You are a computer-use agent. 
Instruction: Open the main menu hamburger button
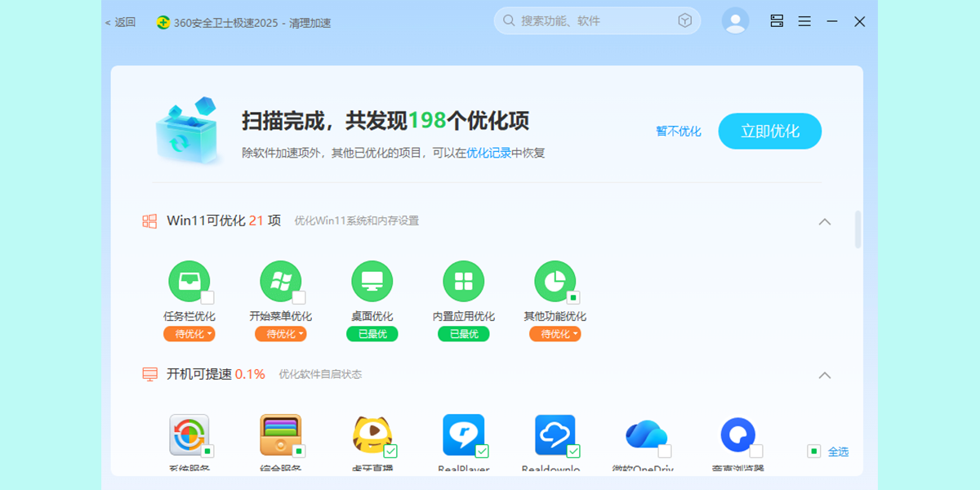pos(804,21)
